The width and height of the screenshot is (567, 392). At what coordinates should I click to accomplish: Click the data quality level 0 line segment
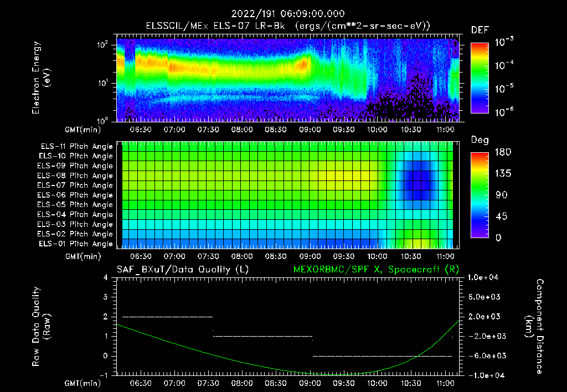pyautogui.click(x=382, y=356)
